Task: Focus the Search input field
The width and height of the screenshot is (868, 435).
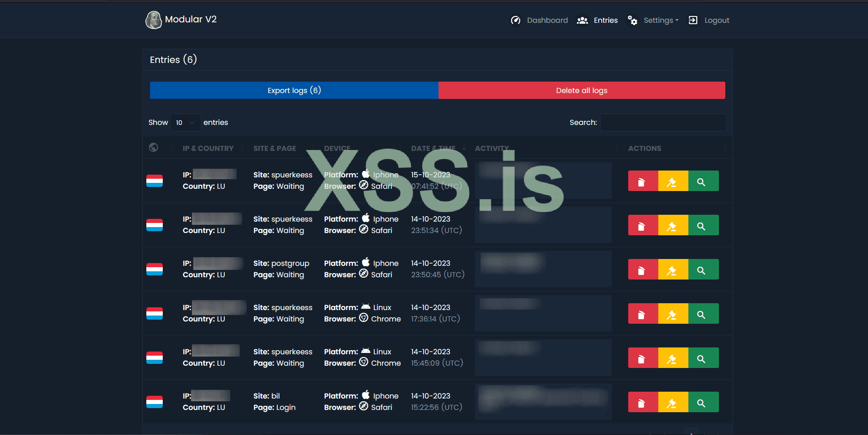Action: (663, 123)
